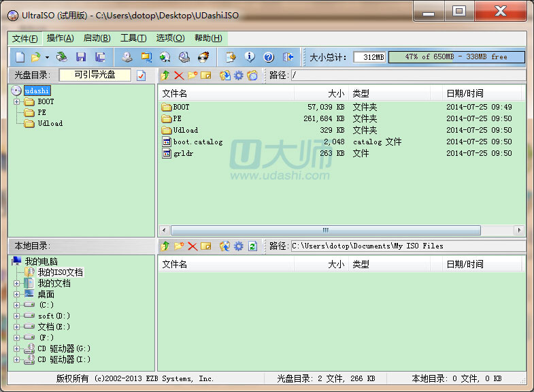Click the disc pane scrollbar right arrow
The height and width of the screenshot is (392, 534).
tap(519, 230)
